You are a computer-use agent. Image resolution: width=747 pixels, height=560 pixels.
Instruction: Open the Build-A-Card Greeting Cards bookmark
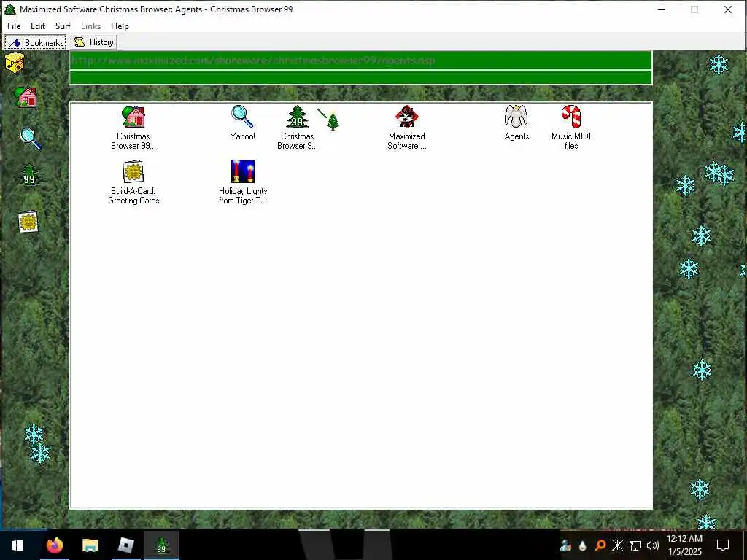click(133, 171)
